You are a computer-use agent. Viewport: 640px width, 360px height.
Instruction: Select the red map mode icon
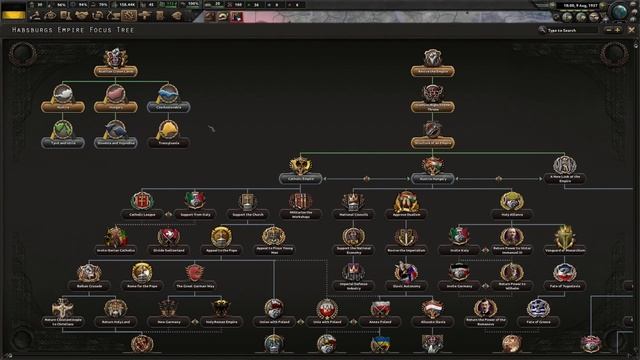237,16
